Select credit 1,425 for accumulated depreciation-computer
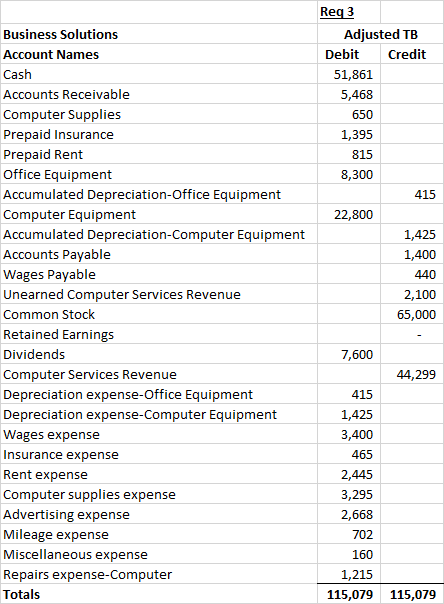The width and height of the screenshot is (444, 604). 420,235
